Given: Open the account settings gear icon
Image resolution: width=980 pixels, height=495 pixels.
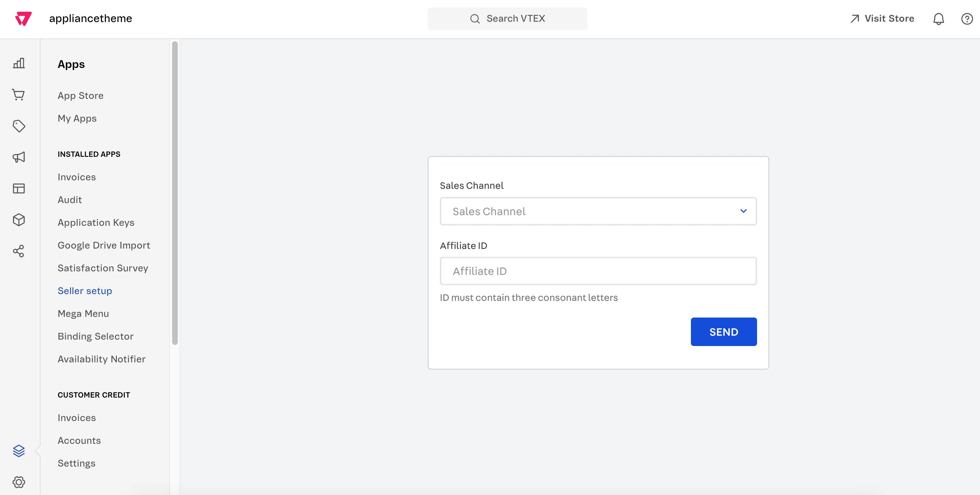Looking at the screenshot, I should pyautogui.click(x=18, y=482).
